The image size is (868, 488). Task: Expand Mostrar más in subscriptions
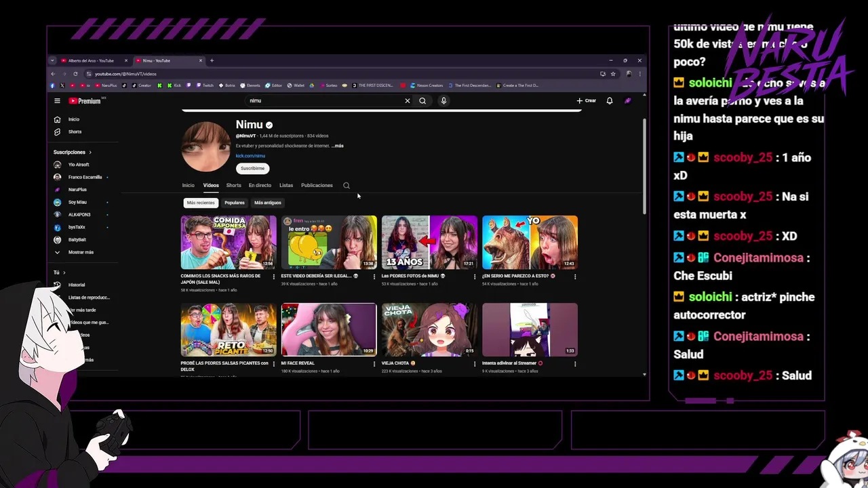coord(81,252)
